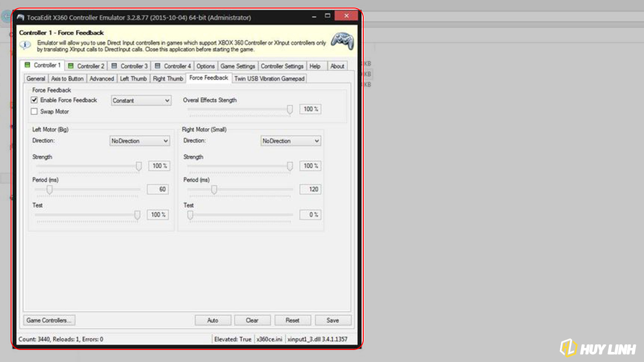This screenshot has height=362, width=644.
Task: Click the Reset button
Action: pos(292,320)
